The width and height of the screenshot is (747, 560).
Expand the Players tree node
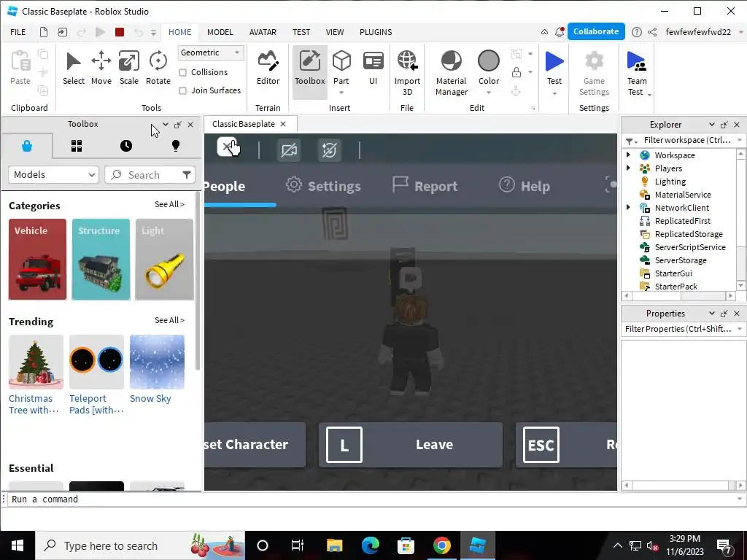point(628,168)
